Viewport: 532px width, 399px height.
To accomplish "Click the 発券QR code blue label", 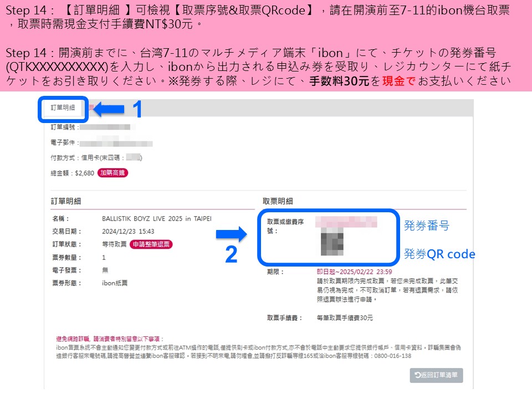I will pos(439,254).
